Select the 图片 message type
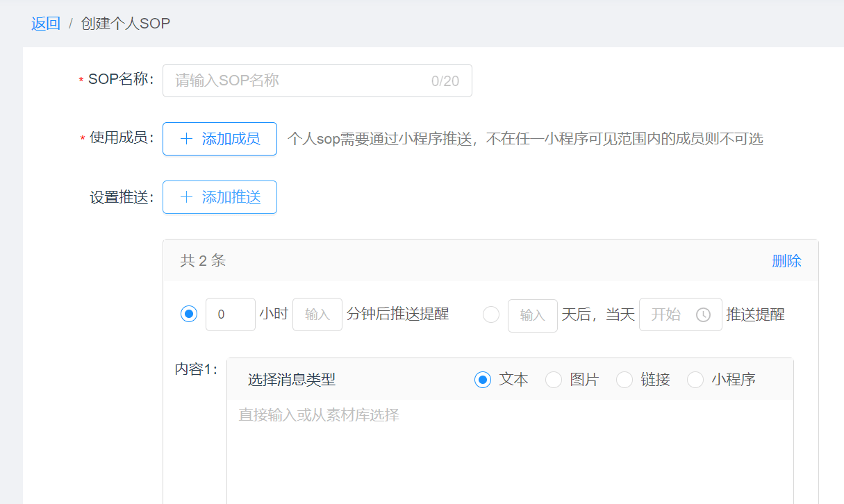The height and width of the screenshot is (504, 844). coord(554,380)
